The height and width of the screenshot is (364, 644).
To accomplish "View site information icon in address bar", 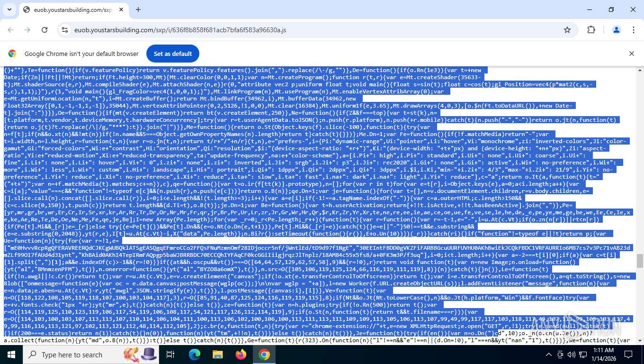I will pyautogui.click(x=65, y=30).
